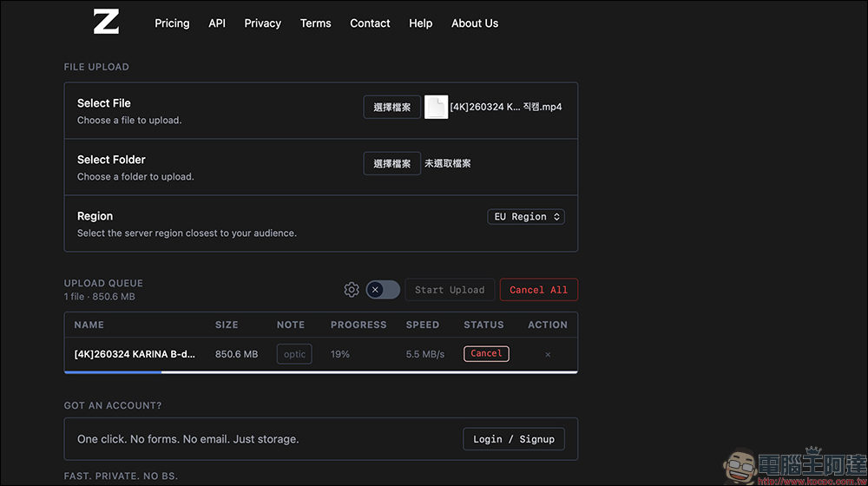The height and width of the screenshot is (486, 868).
Task: Go to the API menu item
Action: 217,23
